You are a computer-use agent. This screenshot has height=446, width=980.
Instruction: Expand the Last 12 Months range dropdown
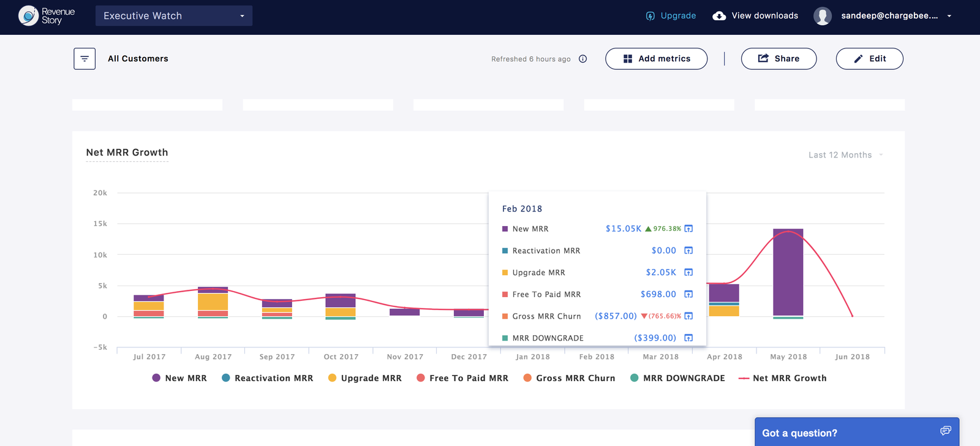(845, 155)
